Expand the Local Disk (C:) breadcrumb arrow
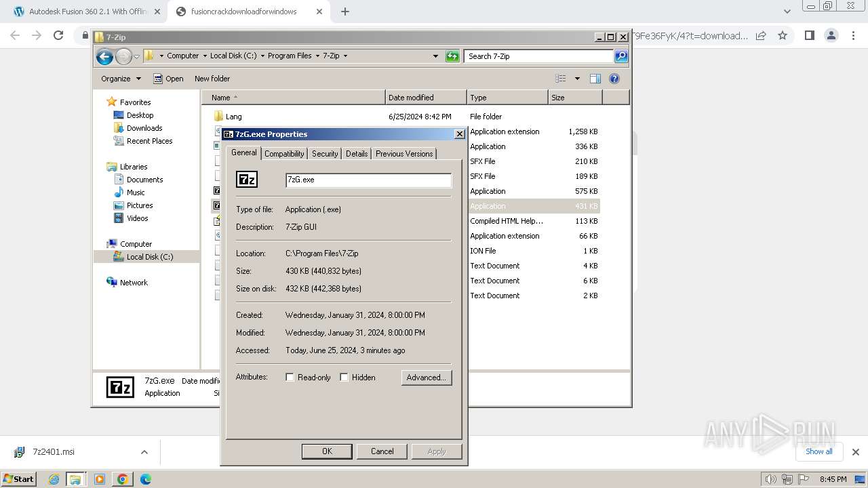Image resolution: width=868 pixels, height=488 pixels. point(262,56)
